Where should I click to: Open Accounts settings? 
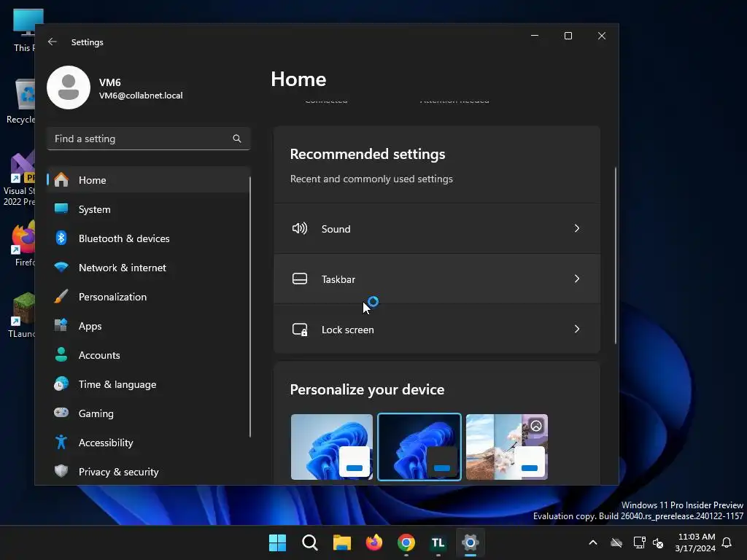pyautogui.click(x=149, y=355)
